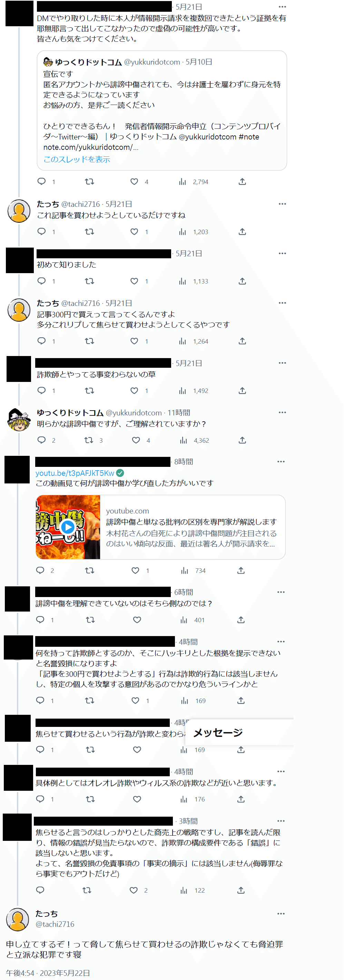
Task: Open the quoted ゆっくりドットコム 5月10日 tweet
Action: click(162, 110)
